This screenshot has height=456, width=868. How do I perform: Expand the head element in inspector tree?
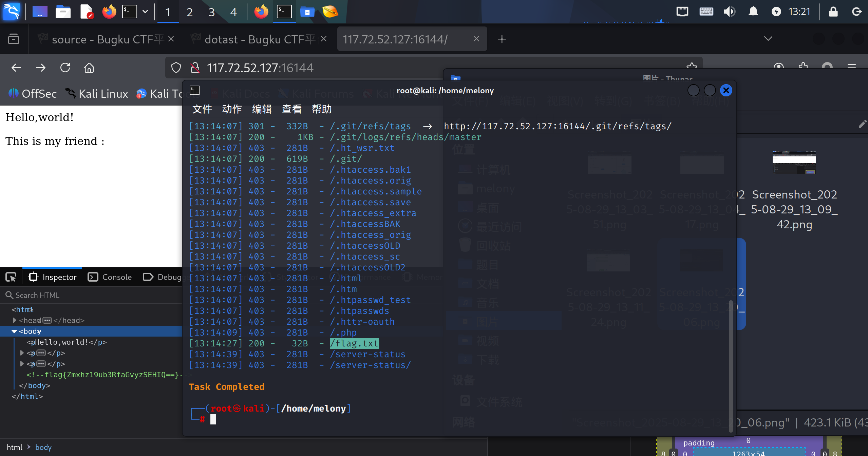[14, 320]
